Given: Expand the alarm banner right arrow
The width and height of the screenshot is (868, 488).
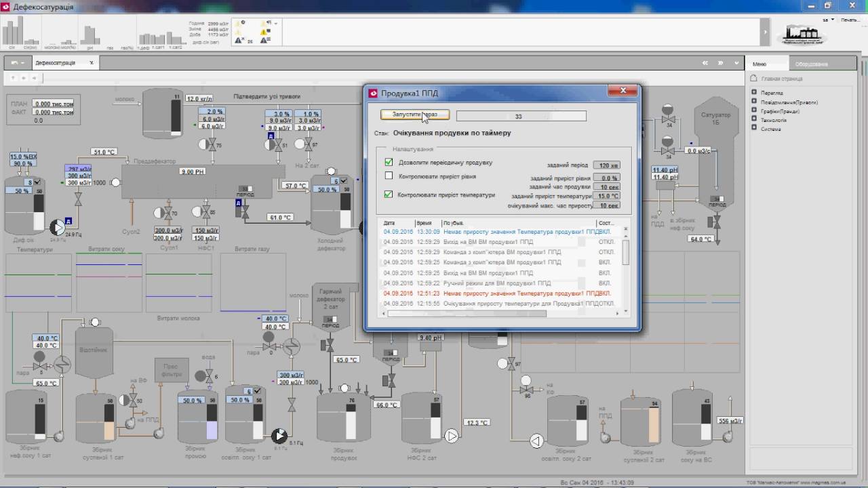Looking at the screenshot, I should click(765, 32).
